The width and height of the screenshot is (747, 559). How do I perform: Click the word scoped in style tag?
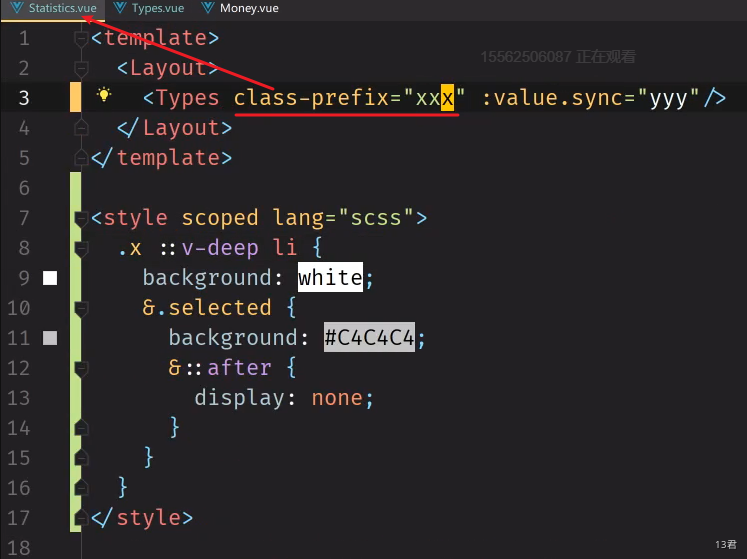pyautogui.click(x=220, y=218)
